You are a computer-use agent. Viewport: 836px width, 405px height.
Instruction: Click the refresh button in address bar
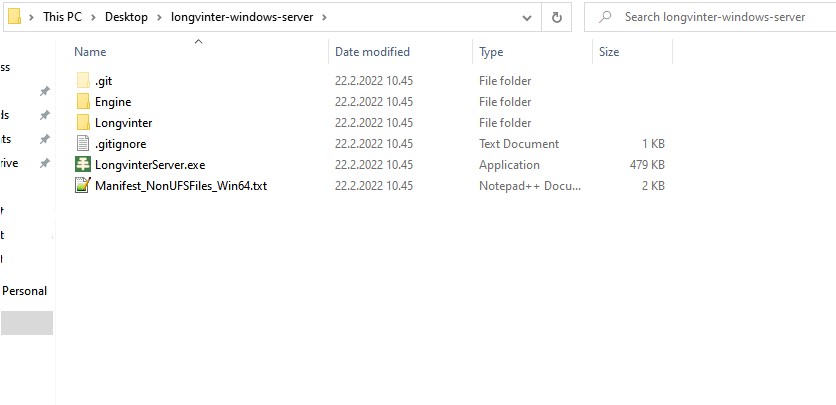tap(557, 17)
